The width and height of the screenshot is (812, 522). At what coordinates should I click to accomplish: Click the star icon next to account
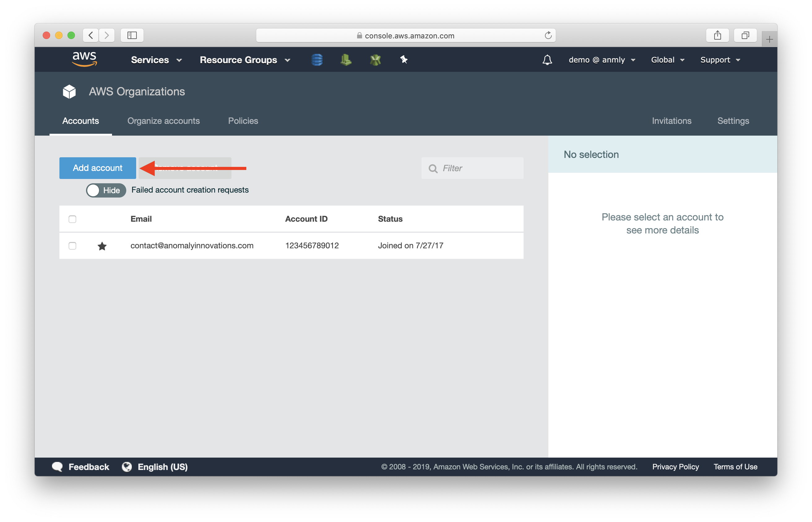pos(102,245)
